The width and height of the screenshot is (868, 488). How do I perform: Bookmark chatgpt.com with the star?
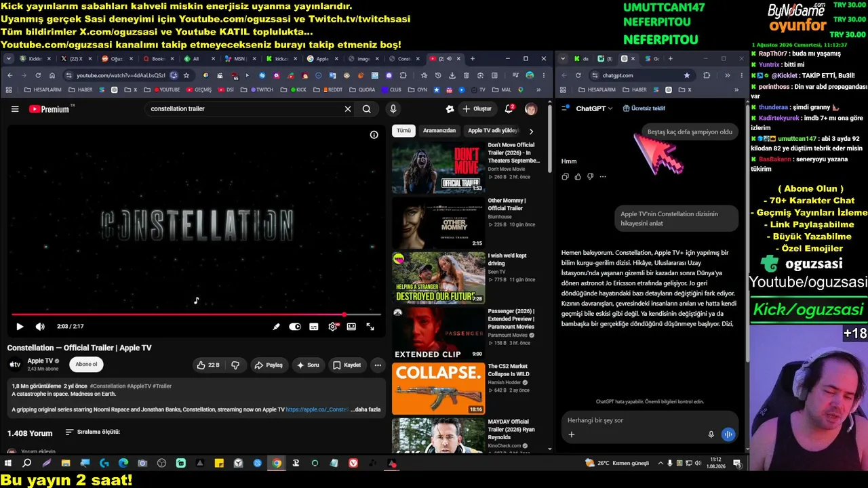click(x=687, y=75)
